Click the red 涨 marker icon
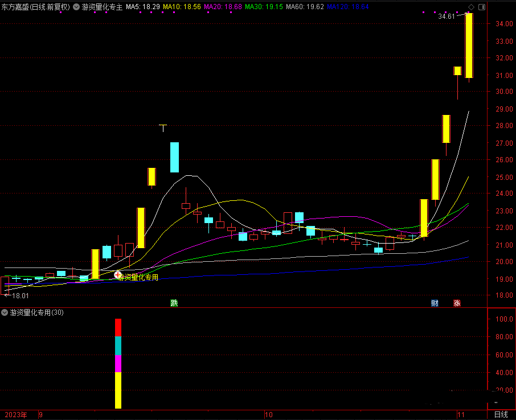 click(x=457, y=303)
